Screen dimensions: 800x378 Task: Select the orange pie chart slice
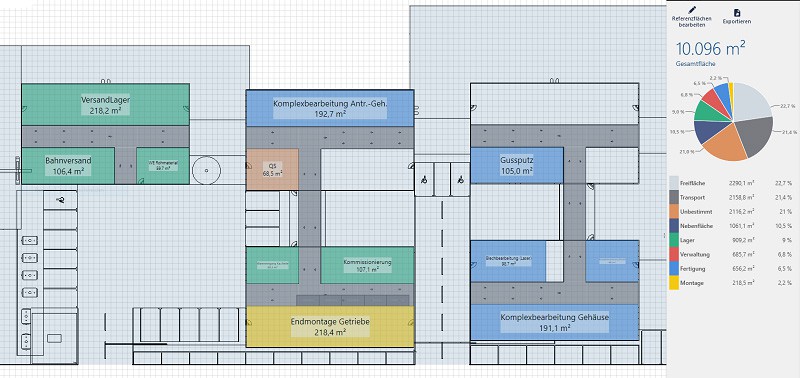(x=726, y=143)
